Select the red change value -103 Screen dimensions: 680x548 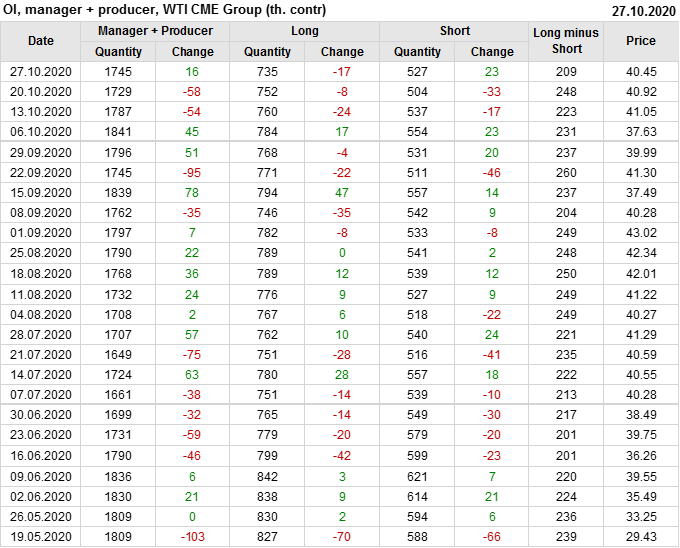click(x=193, y=536)
